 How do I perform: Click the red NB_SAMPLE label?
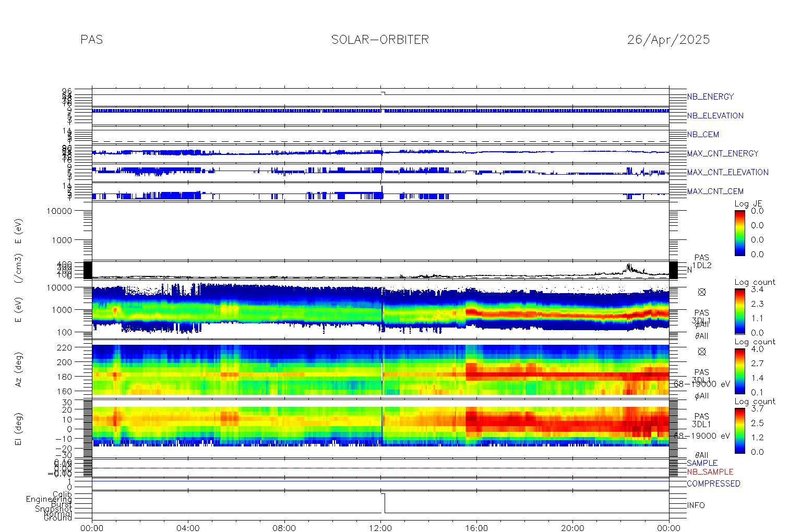click(710, 471)
